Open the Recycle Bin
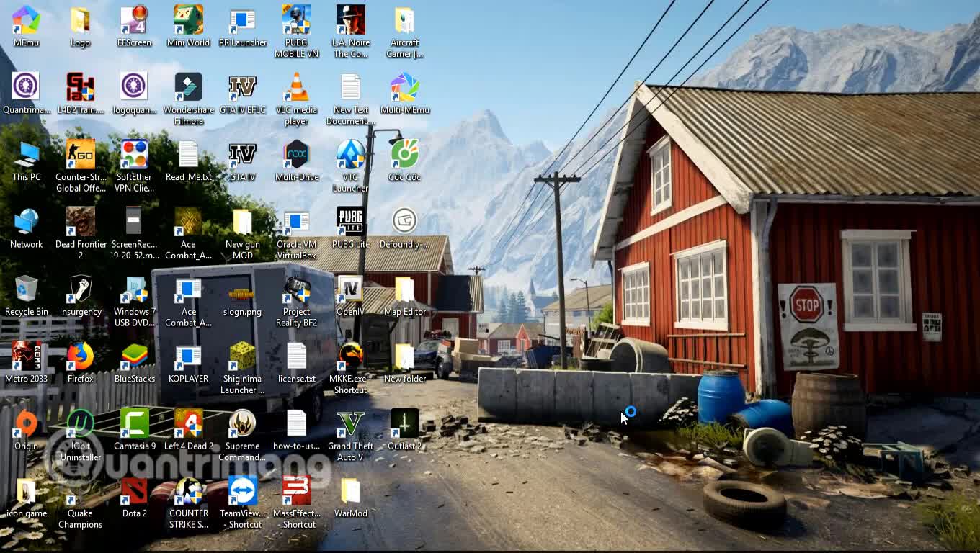The height and width of the screenshot is (553, 980). [27, 295]
